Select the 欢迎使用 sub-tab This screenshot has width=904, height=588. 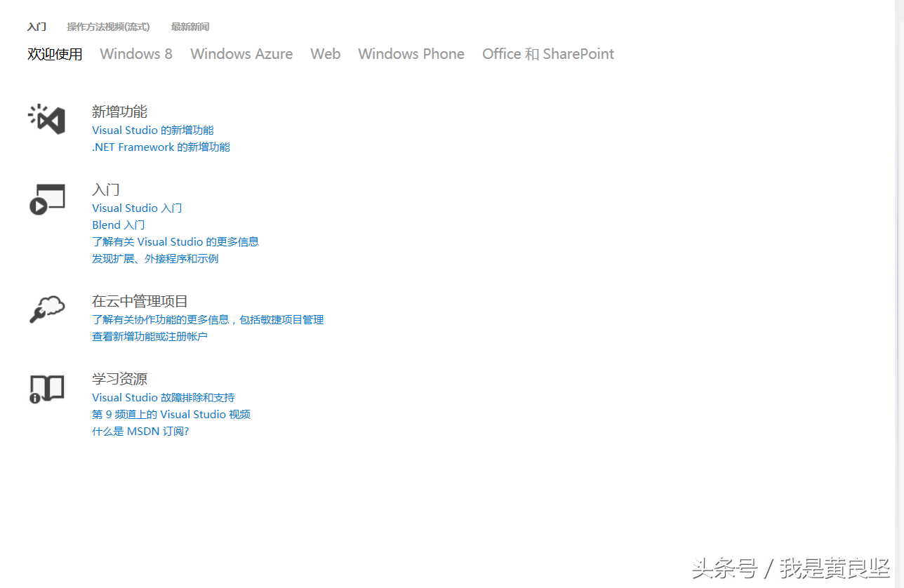[x=55, y=54]
